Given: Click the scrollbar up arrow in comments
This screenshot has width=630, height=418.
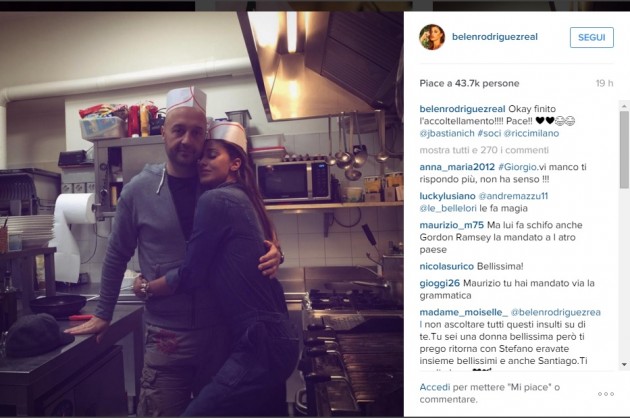Looking at the screenshot, I should (624, 106).
